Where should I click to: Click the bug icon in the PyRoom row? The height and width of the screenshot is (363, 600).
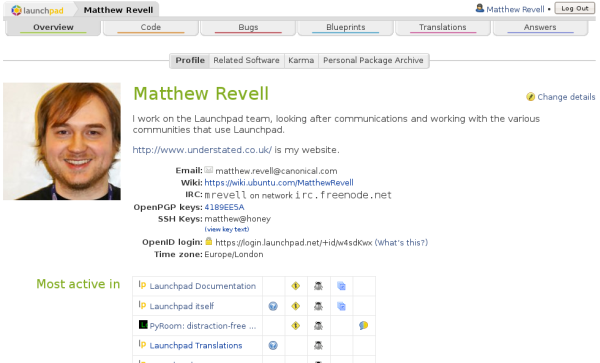(318, 326)
